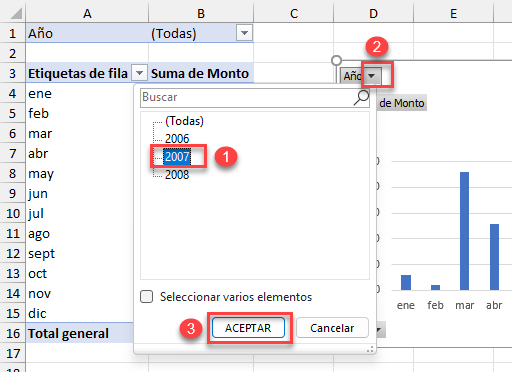Click the 'may' row label cell

(79, 173)
